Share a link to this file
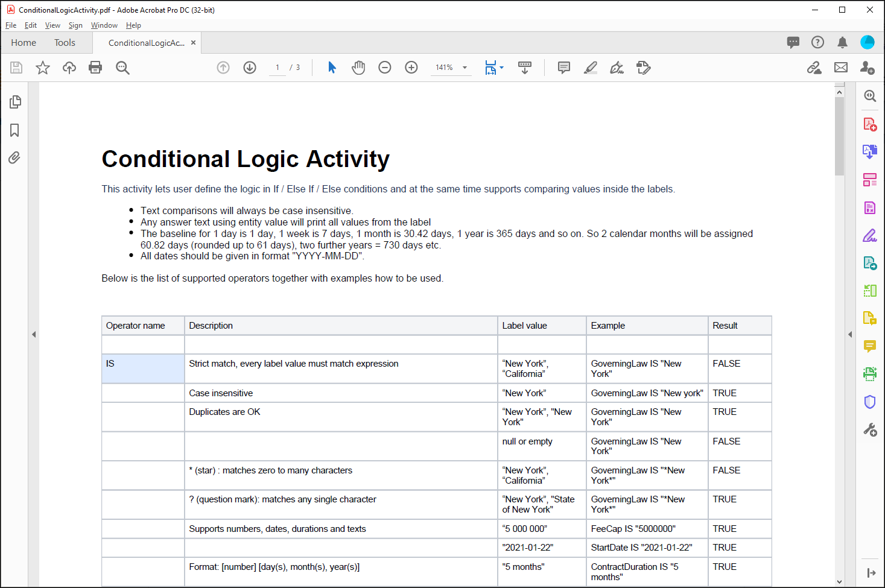 point(814,68)
